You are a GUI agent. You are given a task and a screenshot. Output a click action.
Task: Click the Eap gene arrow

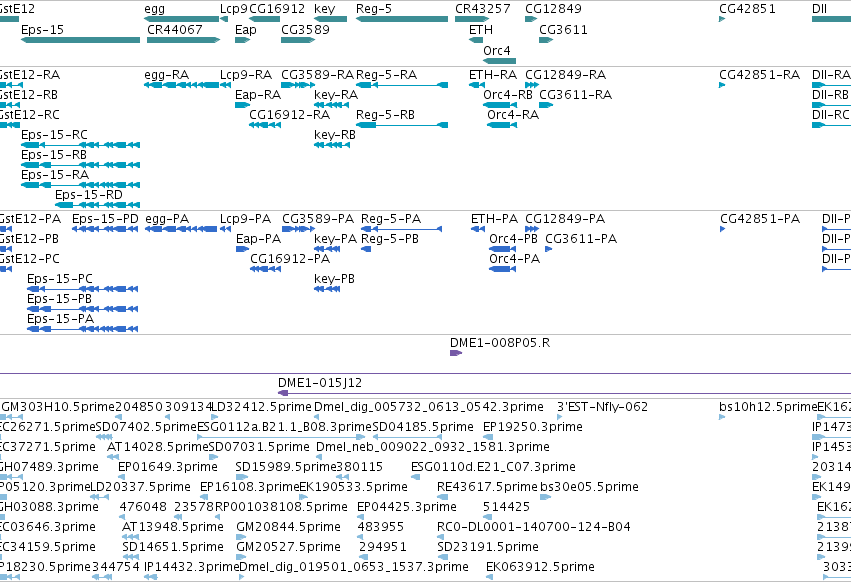pyautogui.click(x=242, y=40)
